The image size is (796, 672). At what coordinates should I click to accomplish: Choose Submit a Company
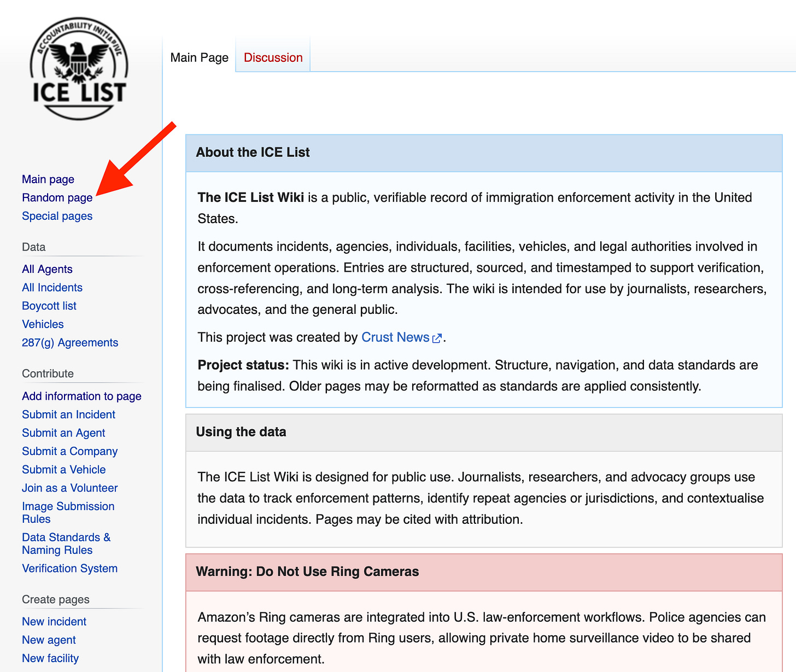[x=70, y=451]
